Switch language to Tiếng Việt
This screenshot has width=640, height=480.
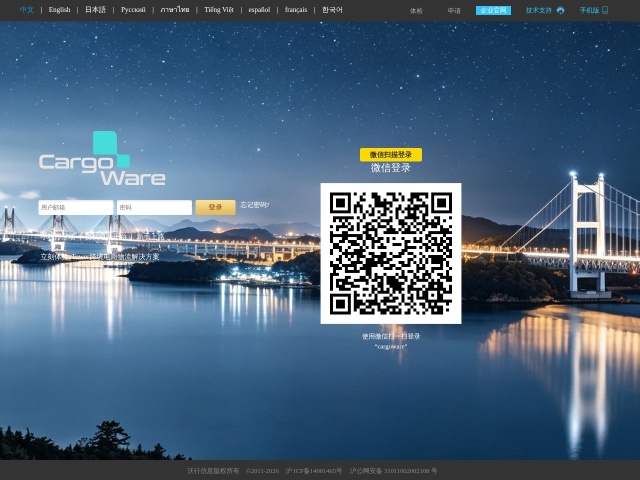click(219, 10)
